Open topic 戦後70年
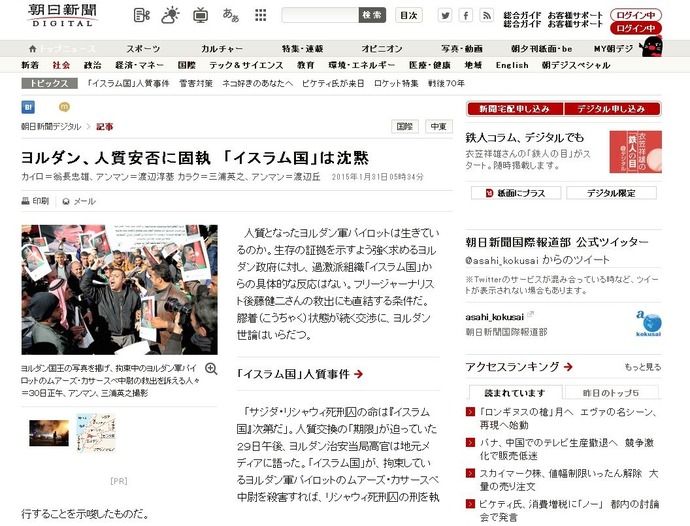 click(x=446, y=83)
